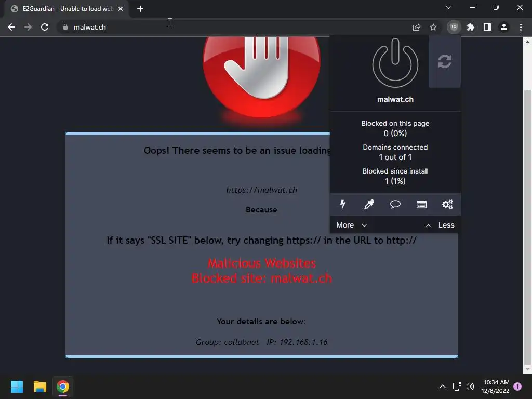This screenshot has height=399, width=532.
Task: Open tab search chevron in title bar
Action: (x=448, y=7)
